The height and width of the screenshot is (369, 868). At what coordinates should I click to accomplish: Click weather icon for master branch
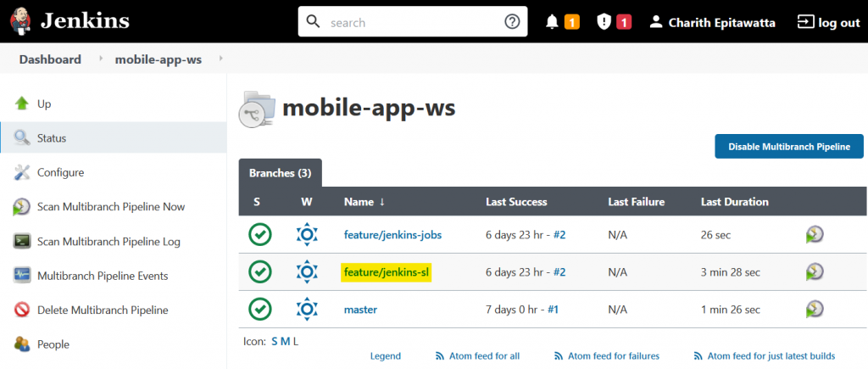307,309
